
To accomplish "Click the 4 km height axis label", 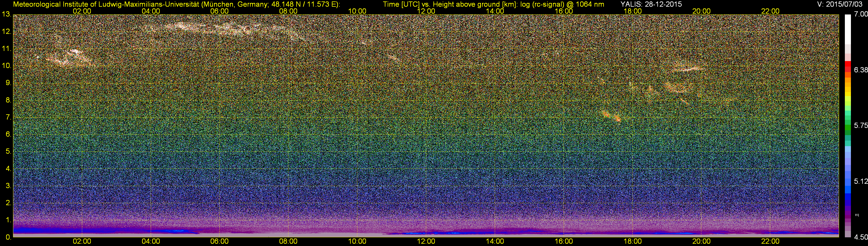I will pyautogui.click(x=8, y=168).
